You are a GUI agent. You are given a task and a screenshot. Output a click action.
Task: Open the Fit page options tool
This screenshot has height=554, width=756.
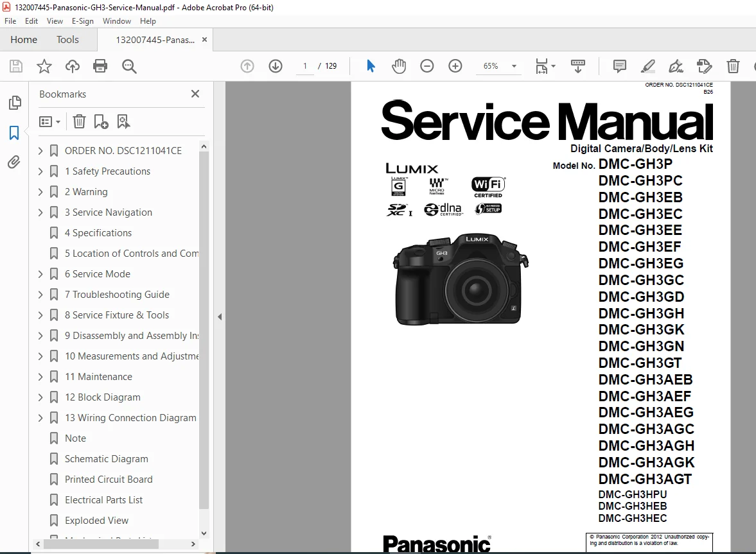[545, 66]
